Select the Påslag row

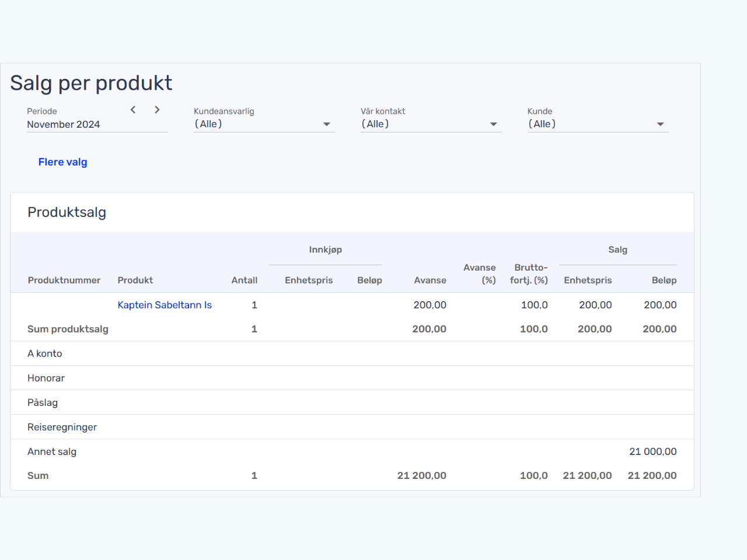tap(352, 402)
